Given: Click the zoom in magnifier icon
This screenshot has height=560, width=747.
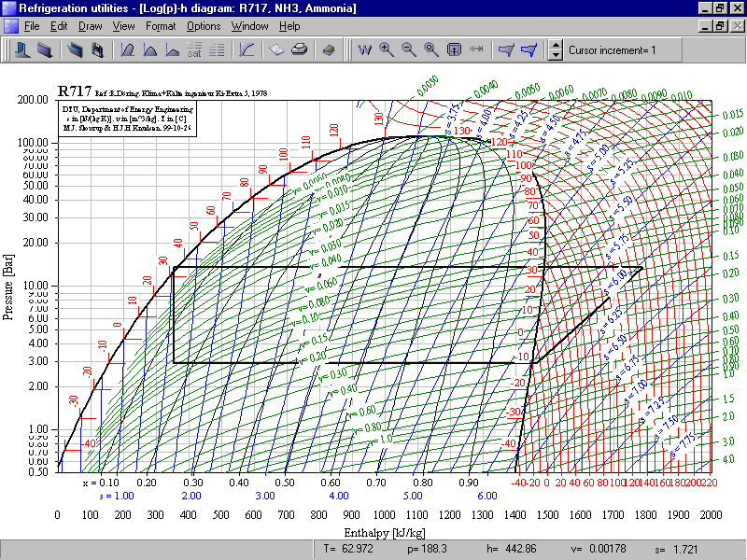Looking at the screenshot, I should click(387, 50).
